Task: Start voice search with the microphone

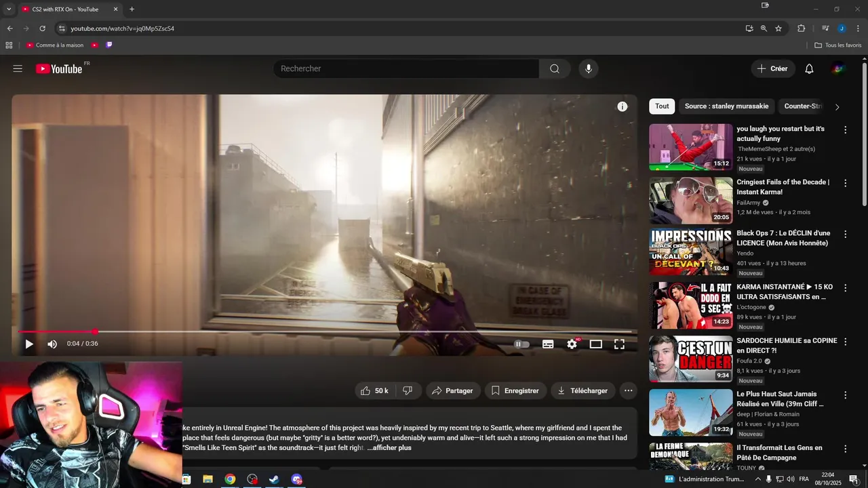Action: [588, 68]
